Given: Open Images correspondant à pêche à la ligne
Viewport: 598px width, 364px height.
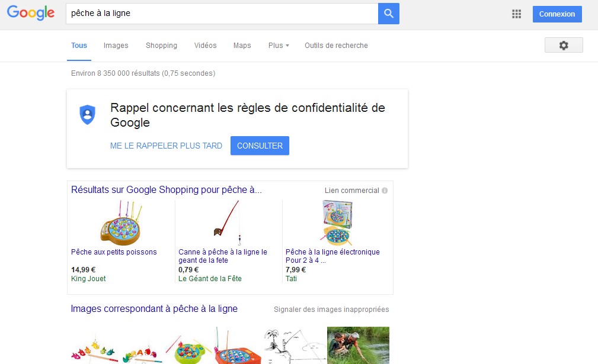Looking at the screenshot, I should point(154,309).
